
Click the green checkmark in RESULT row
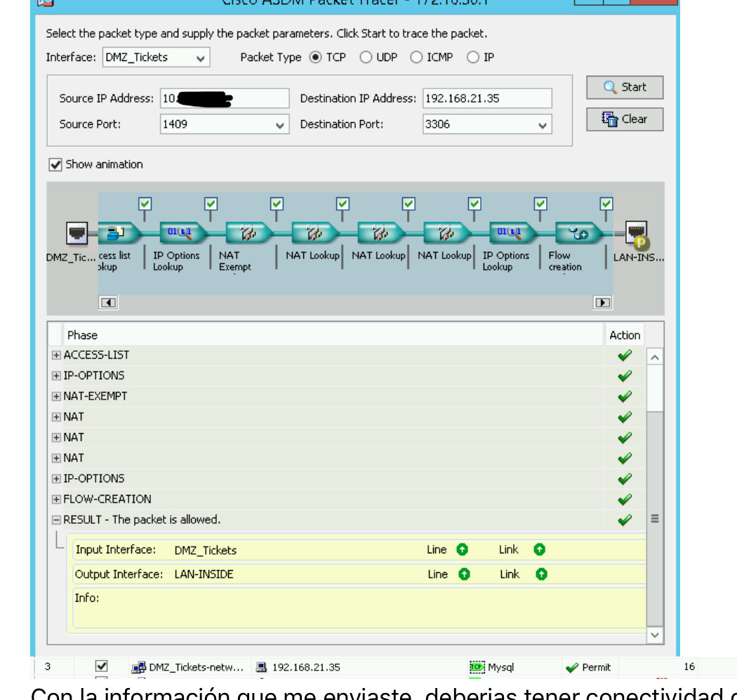tap(625, 520)
